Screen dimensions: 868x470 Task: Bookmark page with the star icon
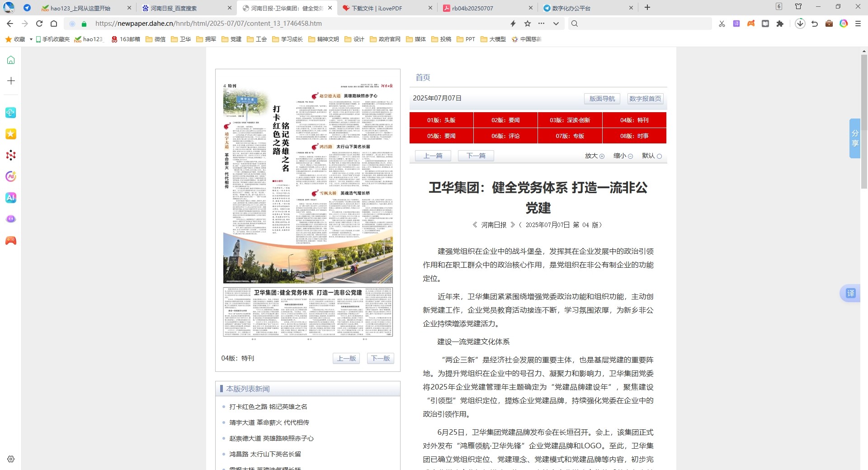(527, 24)
